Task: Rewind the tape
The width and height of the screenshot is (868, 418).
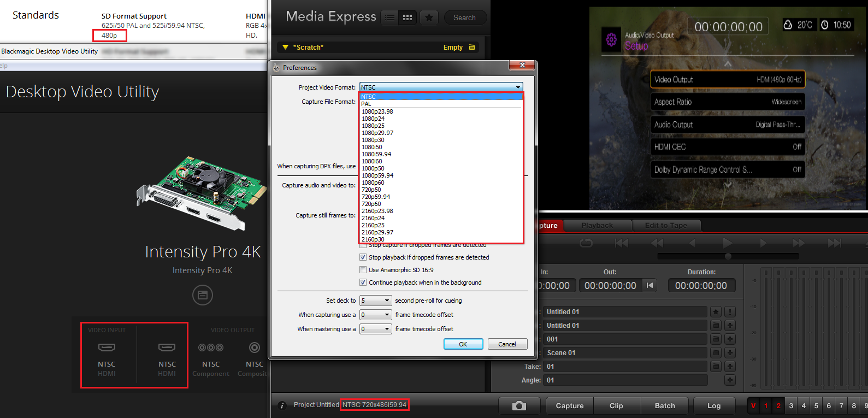Action: point(657,243)
